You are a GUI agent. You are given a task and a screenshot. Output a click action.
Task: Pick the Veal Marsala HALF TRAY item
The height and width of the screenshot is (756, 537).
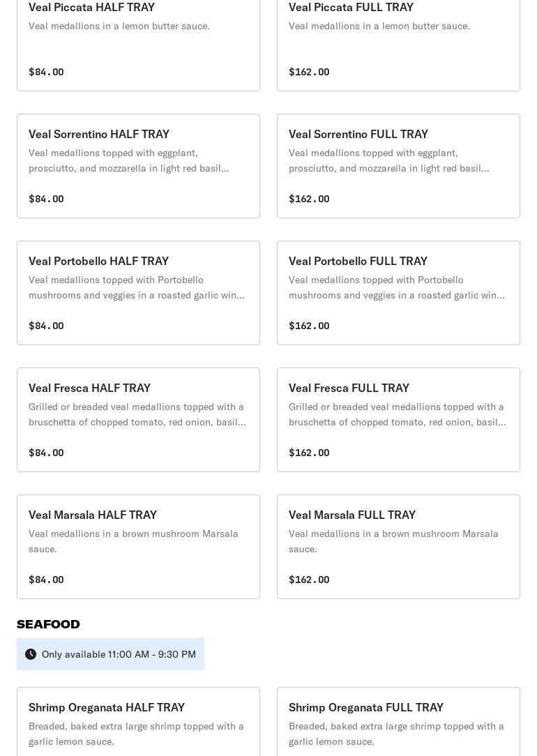click(x=138, y=547)
